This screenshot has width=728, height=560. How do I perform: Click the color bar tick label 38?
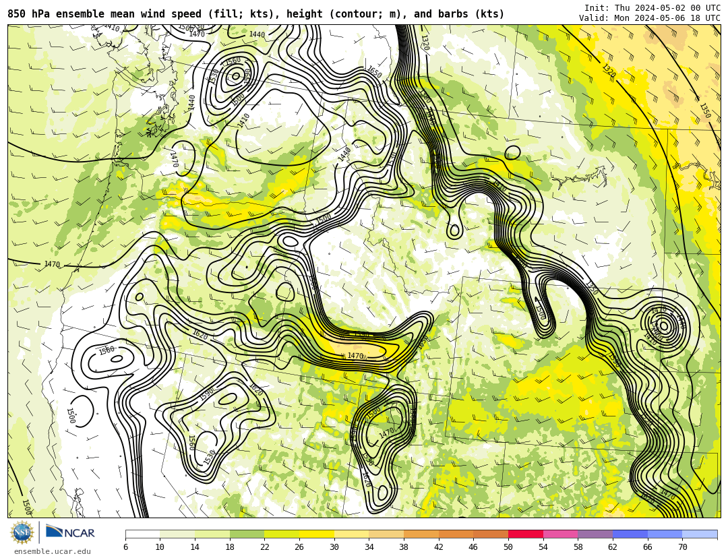(x=404, y=547)
